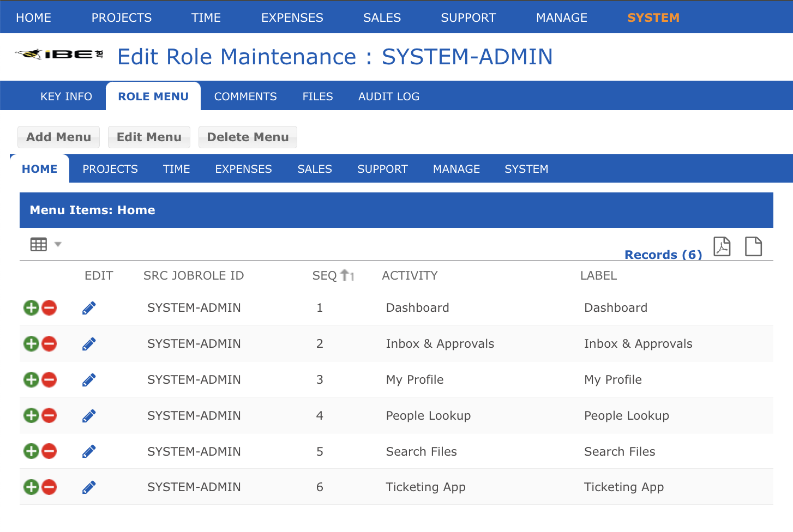The width and height of the screenshot is (793, 532).
Task: Open the HOME top navigation menu
Action: point(34,17)
